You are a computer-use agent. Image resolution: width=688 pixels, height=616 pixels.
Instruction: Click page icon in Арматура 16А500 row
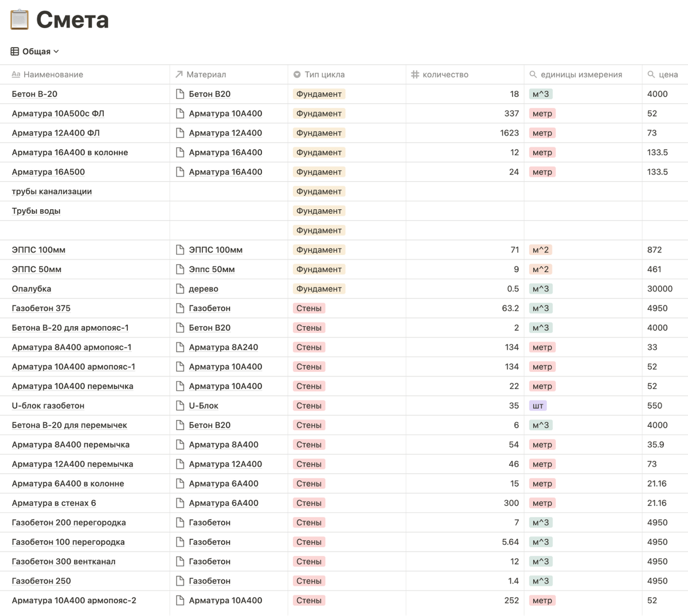click(x=180, y=172)
